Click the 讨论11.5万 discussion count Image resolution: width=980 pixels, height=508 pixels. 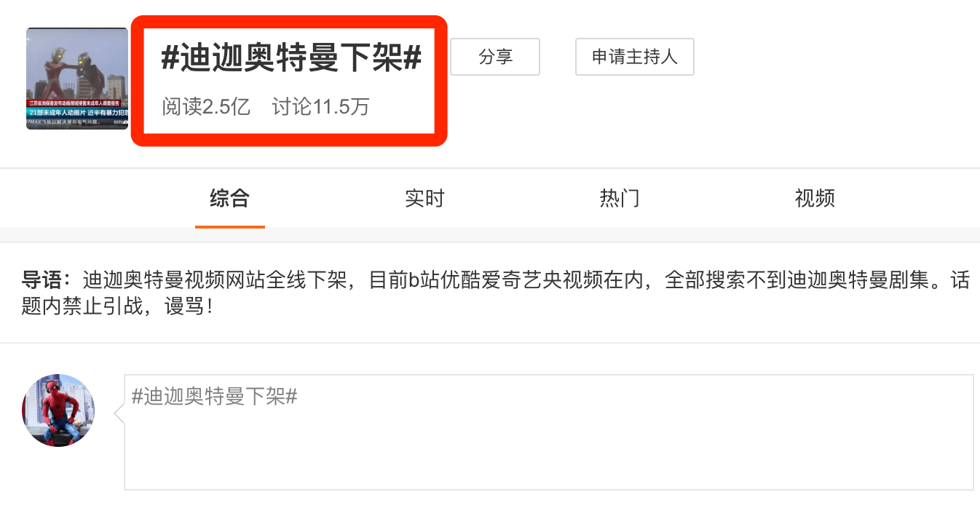click(321, 107)
